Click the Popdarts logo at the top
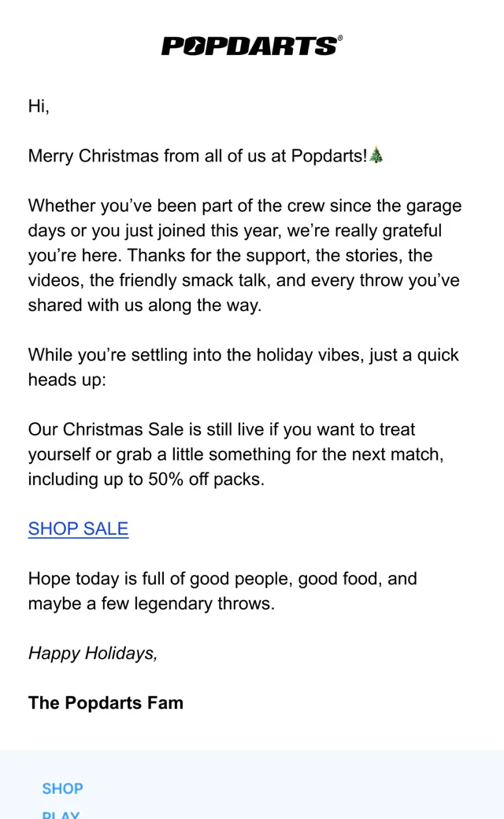The height and width of the screenshot is (819, 504). 251,46
